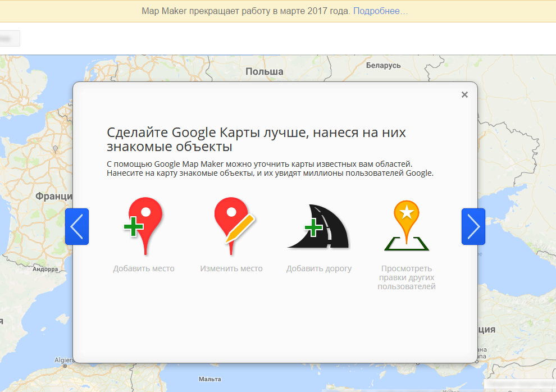Click the road with green plus icon
556x392 pixels.
pos(319,226)
